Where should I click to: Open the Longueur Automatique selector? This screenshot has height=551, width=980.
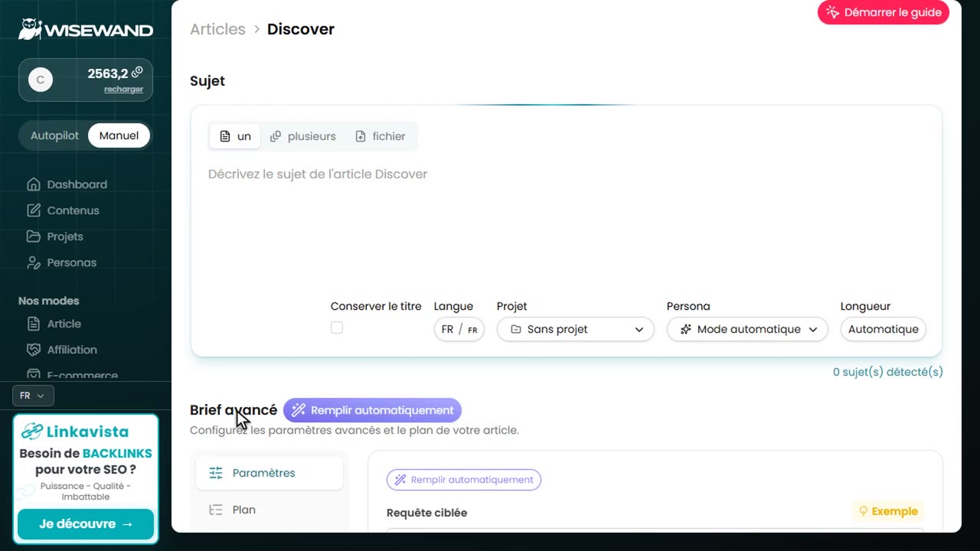click(884, 329)
